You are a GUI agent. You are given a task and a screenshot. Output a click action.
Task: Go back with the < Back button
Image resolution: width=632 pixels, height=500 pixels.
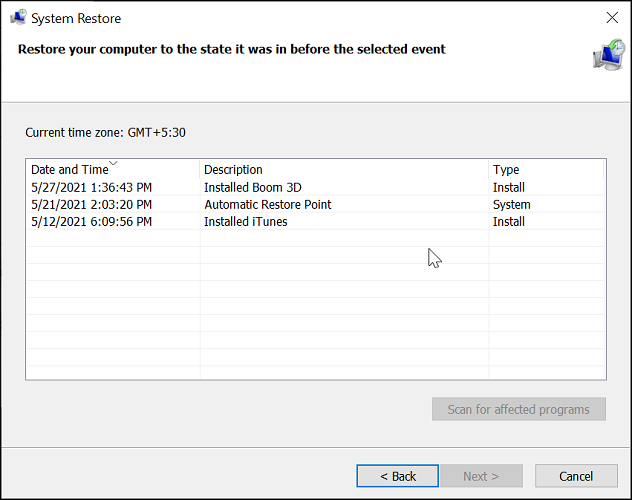tap(397, 476)
